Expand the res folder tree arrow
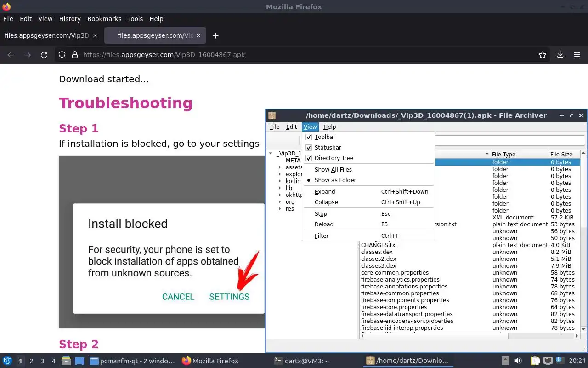The height and width of the screenshot is (368, 588). tap(279, 209)
